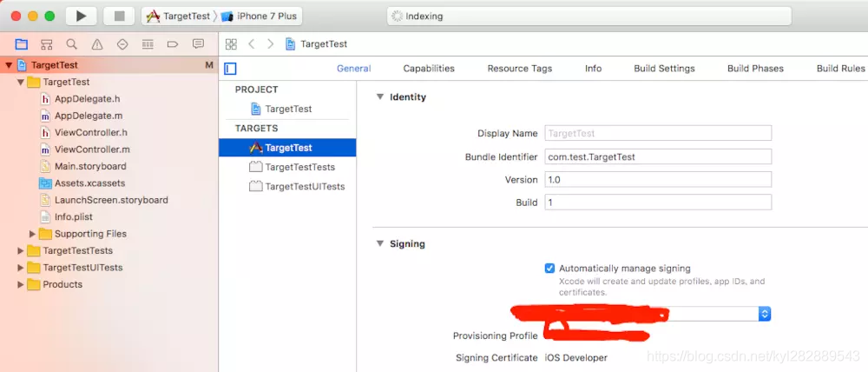Viewport: 868px width, 372px height.
Task: Open the Find navigator magnifier
Action: (71, 44)
